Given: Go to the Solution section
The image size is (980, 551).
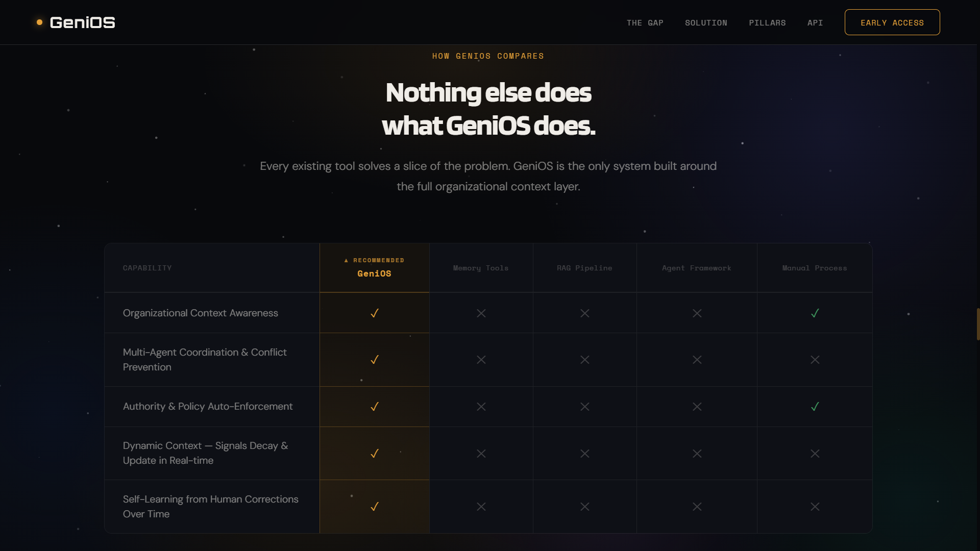Looking at the screenshot, I should [x=706, y=23].
